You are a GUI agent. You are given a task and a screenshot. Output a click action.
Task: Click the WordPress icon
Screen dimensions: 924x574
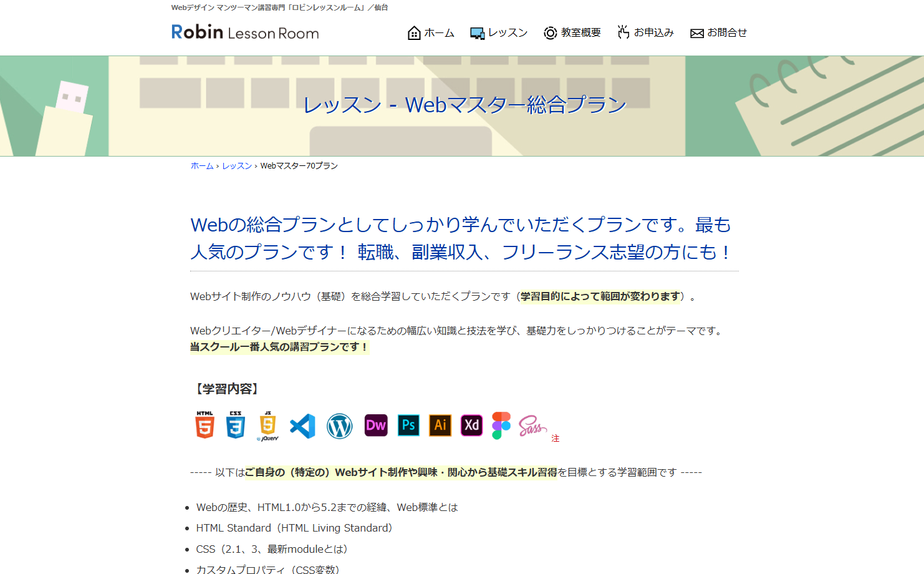[x=339, y=426]
